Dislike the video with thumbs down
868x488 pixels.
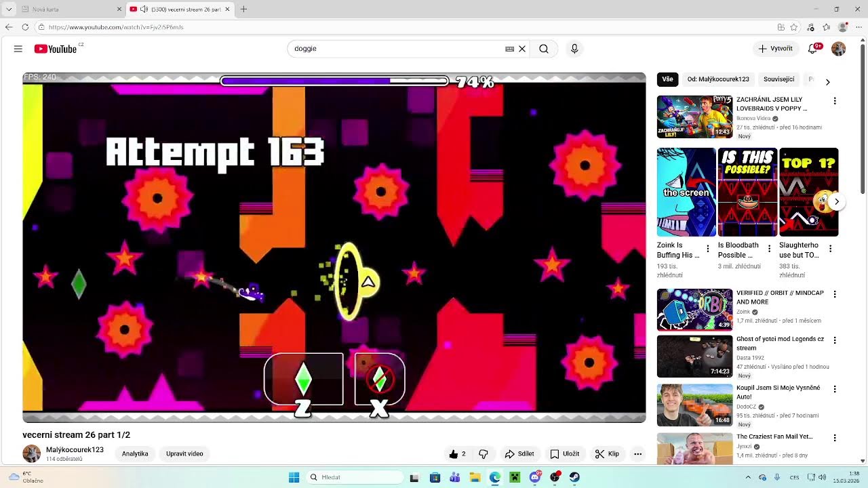(484, 454)
